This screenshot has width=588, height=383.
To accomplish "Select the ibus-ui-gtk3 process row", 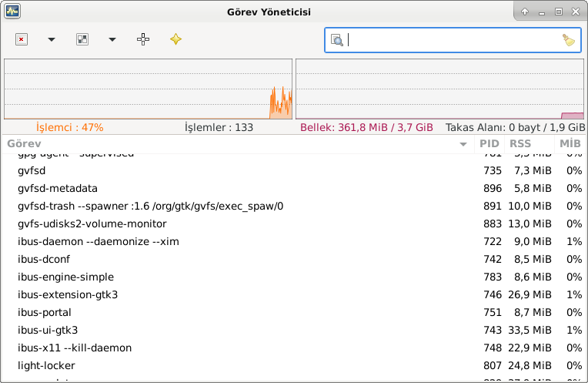I will (294, 330).
